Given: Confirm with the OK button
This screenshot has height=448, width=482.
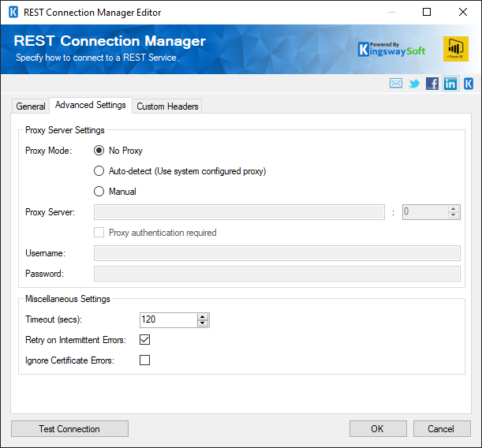Looking at the screenshot, I should click(378, 429).
